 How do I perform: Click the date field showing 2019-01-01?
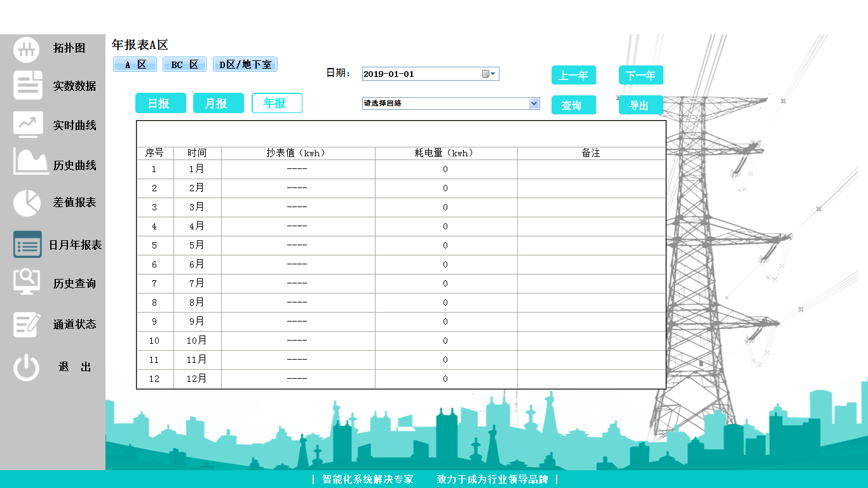421,74
